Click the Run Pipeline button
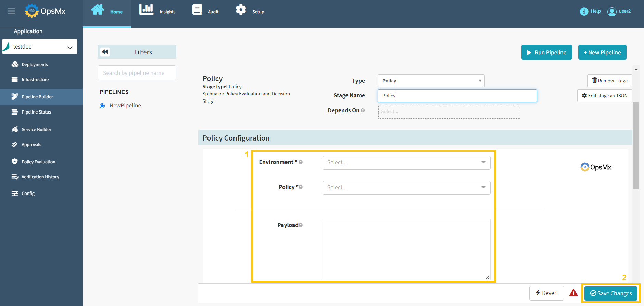 [546, 52]
